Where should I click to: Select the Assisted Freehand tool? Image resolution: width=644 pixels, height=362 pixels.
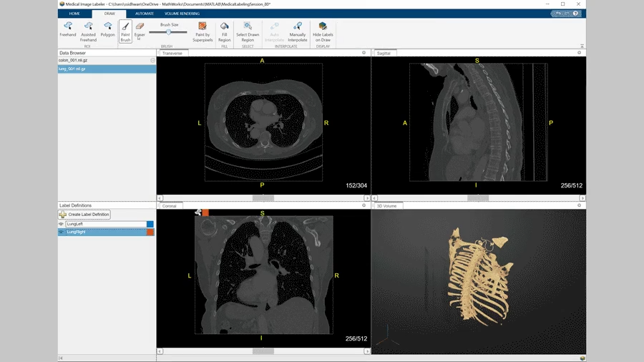click(88, 30)
